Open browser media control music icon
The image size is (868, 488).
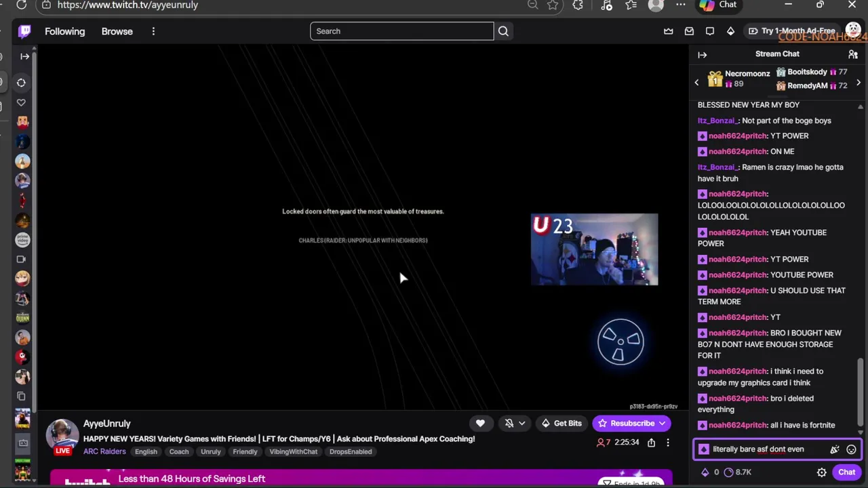pos(606,5)
